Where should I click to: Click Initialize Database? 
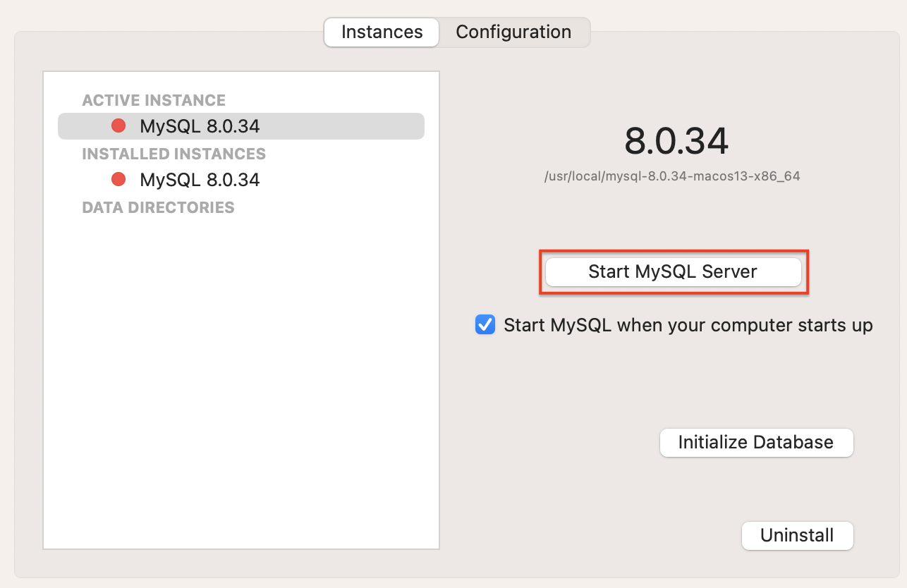[756, 443]
